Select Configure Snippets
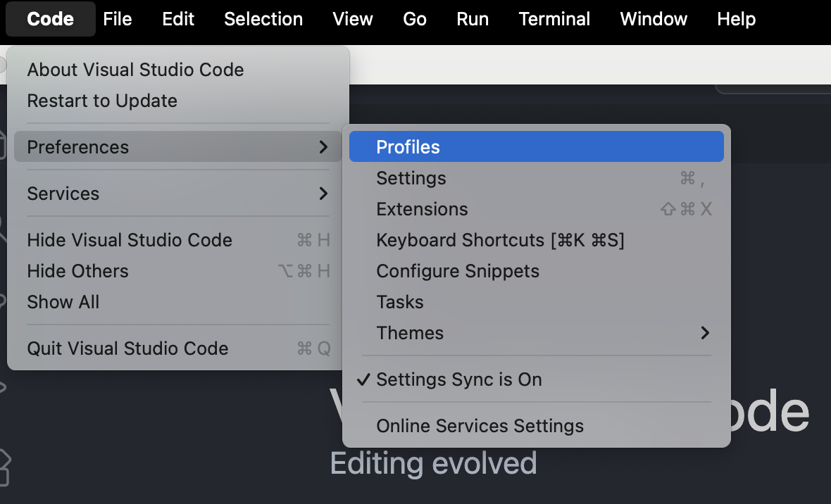The image size is (831, 504). [x=537, y=271]
